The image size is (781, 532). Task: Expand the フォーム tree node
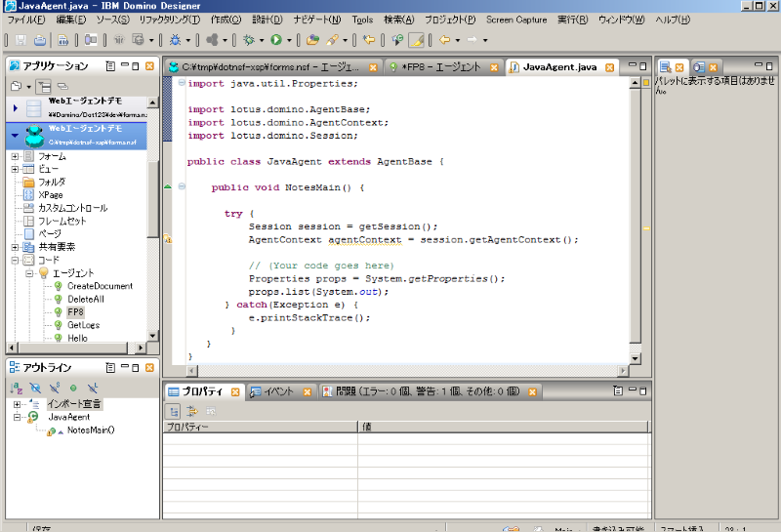15,156
